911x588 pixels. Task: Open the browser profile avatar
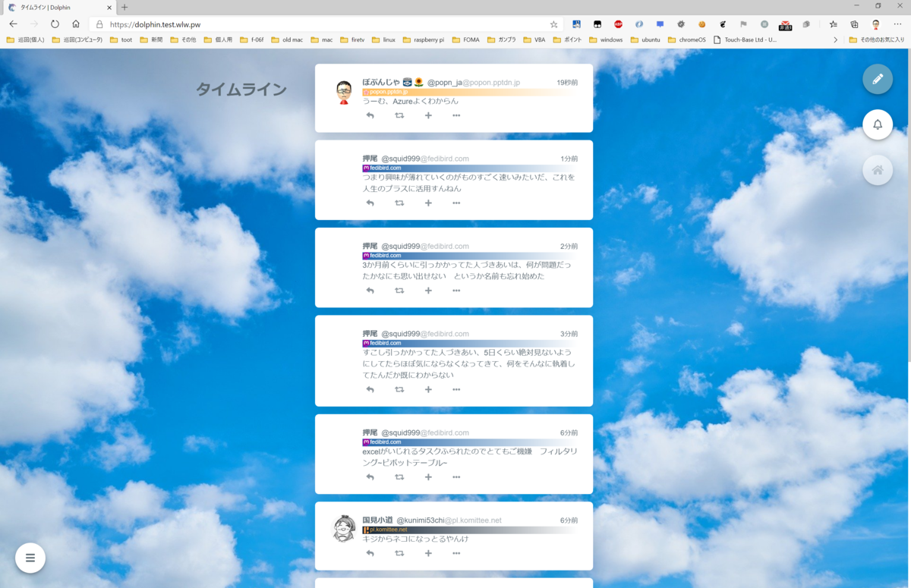[875, 24]
